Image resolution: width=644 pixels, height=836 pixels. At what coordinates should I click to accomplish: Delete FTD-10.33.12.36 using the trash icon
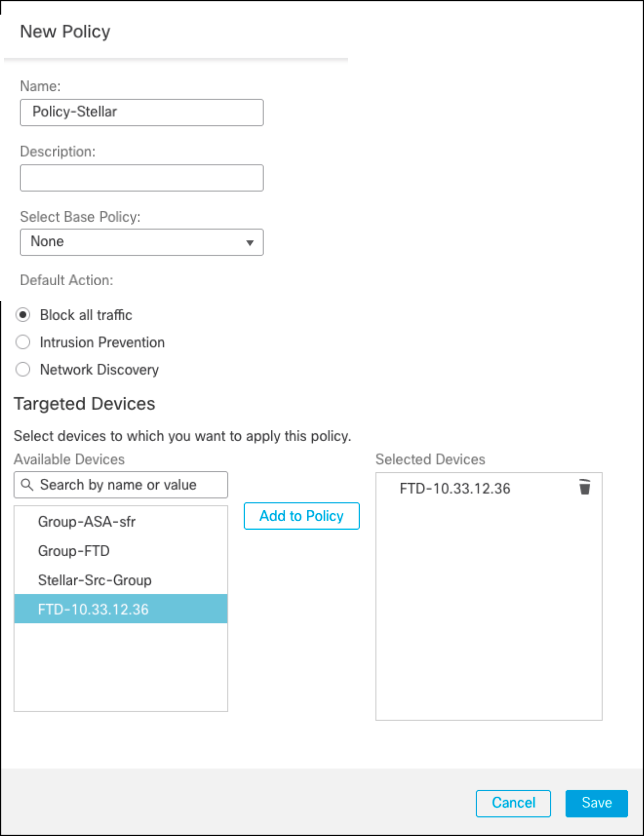584,487
